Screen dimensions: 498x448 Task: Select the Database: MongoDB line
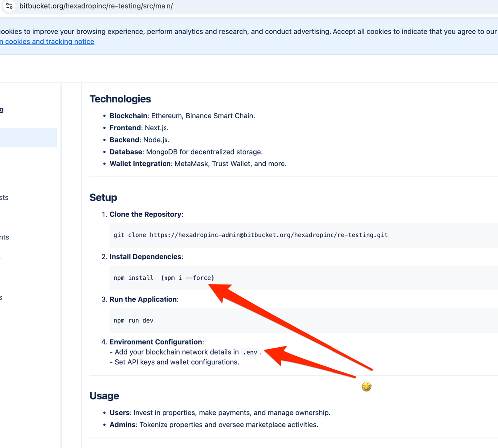click(186, 152)
